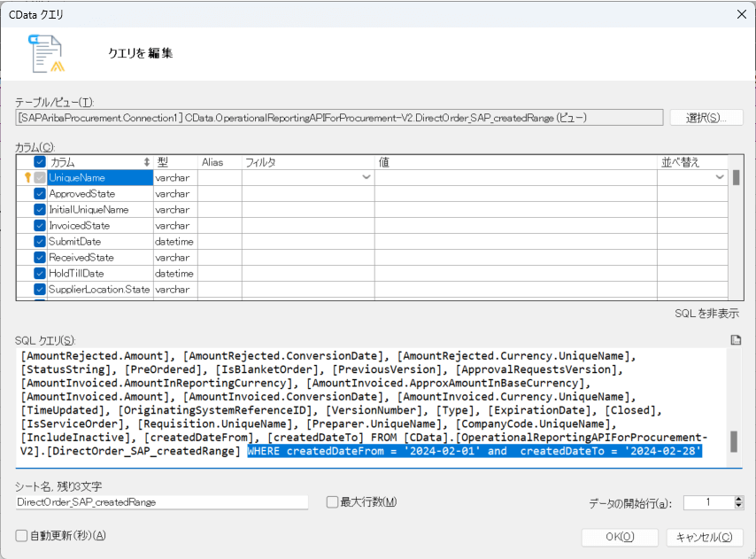Select the ReceivedState column name
The width and height of the screenshot is (756, 559).
click(x=81, y=257)
